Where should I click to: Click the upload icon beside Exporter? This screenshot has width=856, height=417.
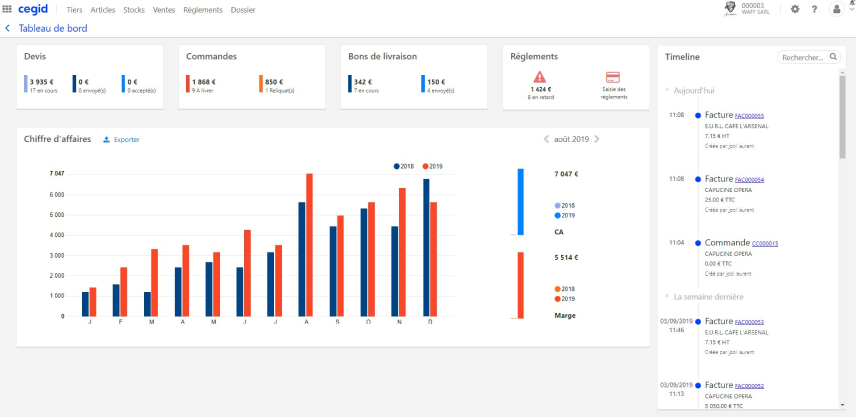107,140
